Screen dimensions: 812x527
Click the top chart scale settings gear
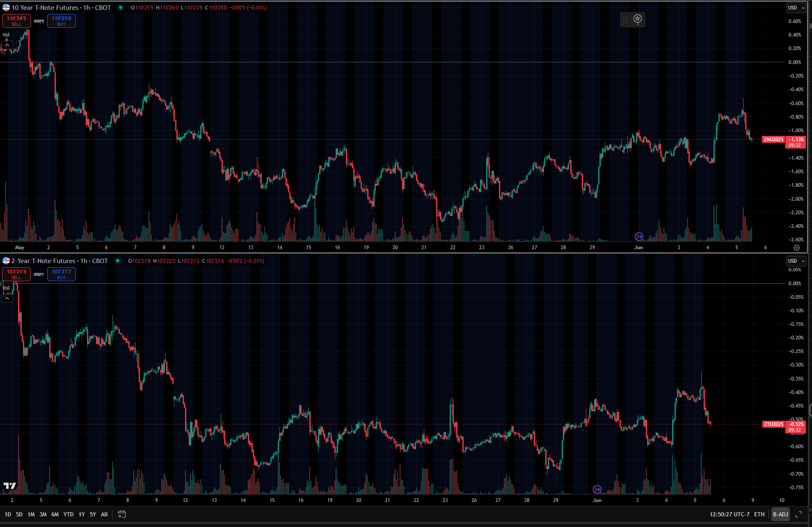796,247
